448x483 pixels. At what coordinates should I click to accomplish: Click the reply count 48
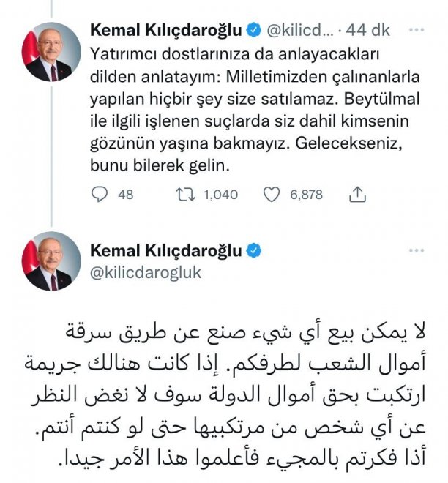coord(125,195)
